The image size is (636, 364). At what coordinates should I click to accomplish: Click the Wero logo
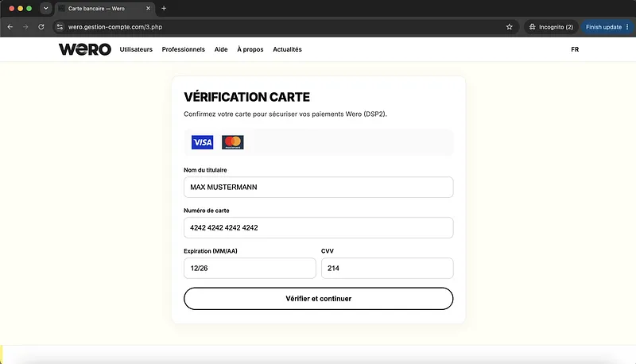click(85, 49)
